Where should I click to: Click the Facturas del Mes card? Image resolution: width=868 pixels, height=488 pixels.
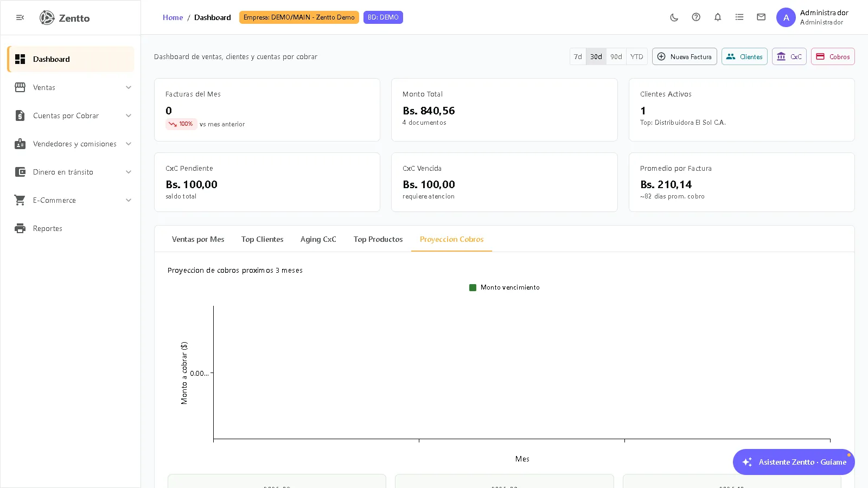point(267,110)
